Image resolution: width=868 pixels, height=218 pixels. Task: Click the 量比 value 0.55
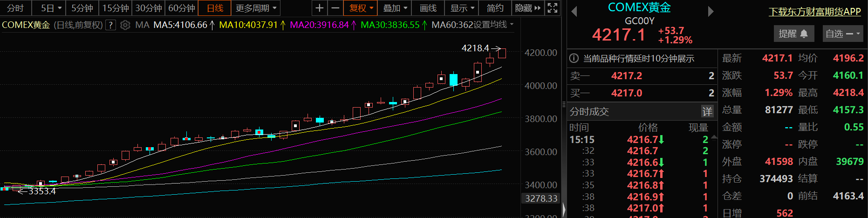[854, 127]
